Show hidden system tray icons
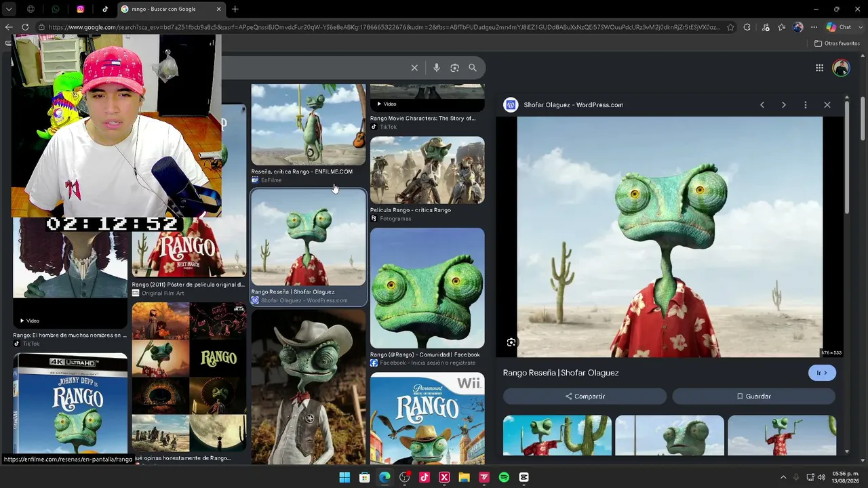Viewport: 868px width, 488px height. pyautogui.click(x=783, y=478)
